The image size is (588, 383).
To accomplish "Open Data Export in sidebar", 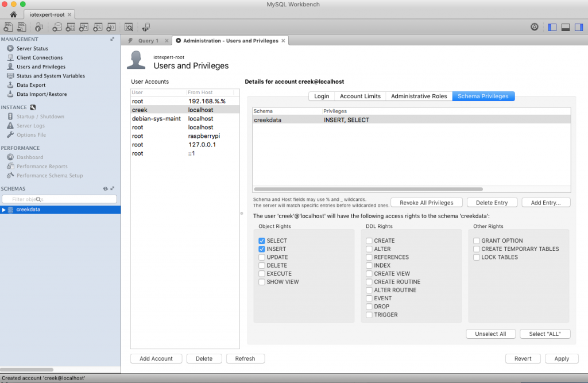I will (x=31, y=85).
